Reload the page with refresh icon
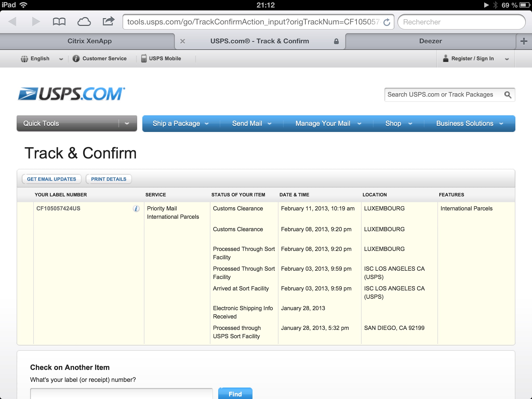The width and height of the screenshot is (532, 399). [387, 22]
